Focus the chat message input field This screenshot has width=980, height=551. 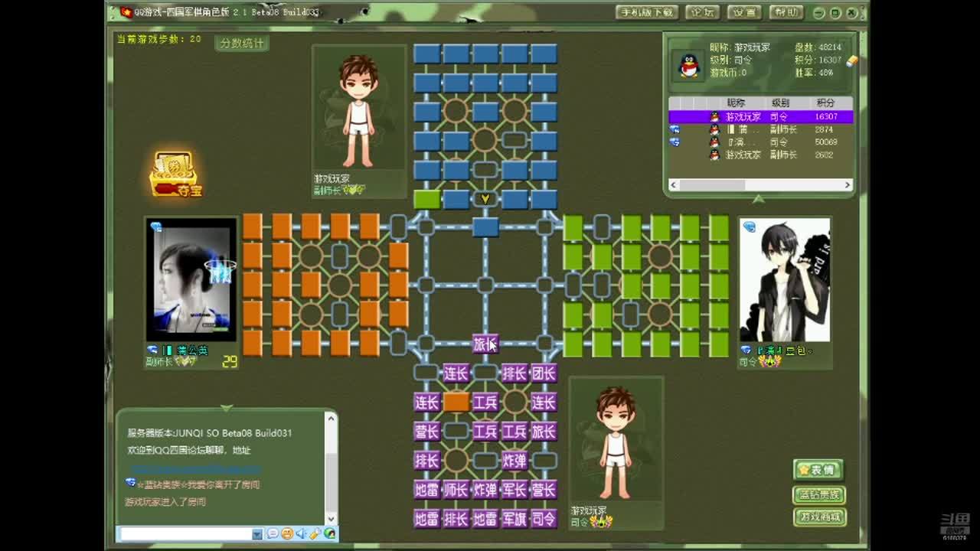(x=185, y=533)
